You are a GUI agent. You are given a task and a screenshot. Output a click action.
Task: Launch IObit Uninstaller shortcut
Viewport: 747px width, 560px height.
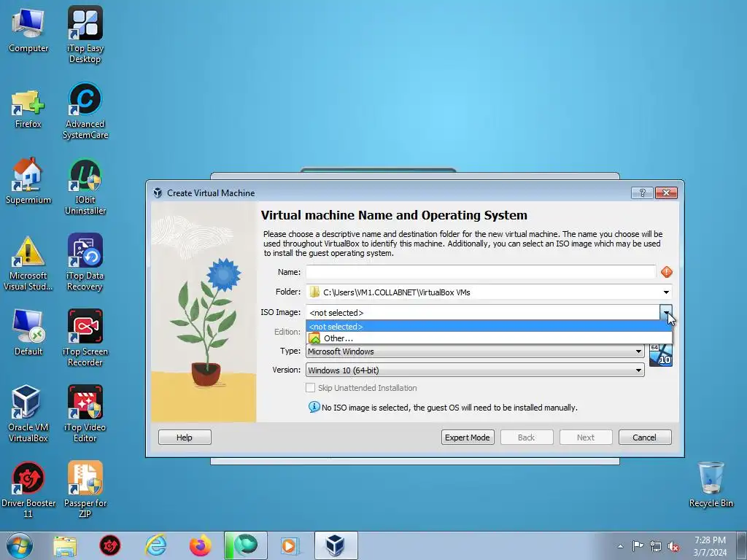pyautogui.click(x=85, y=187)
